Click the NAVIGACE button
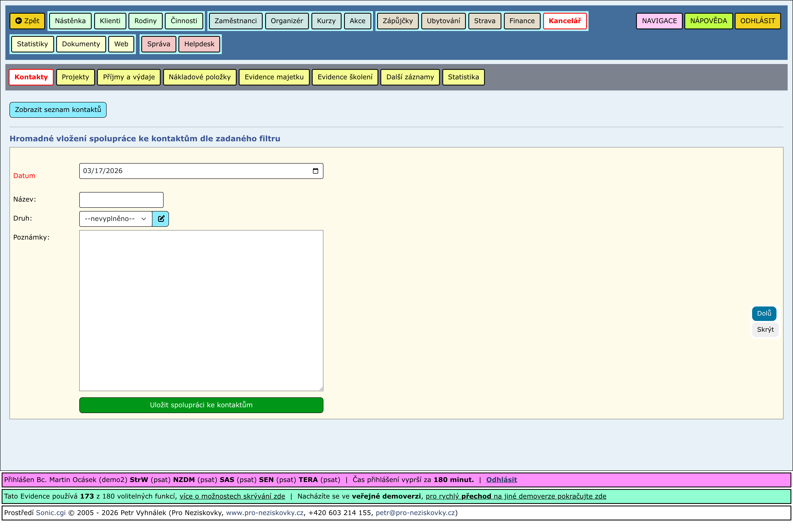Image resolution: width=793 pixels, height=532 pixels. click(659, 21)
